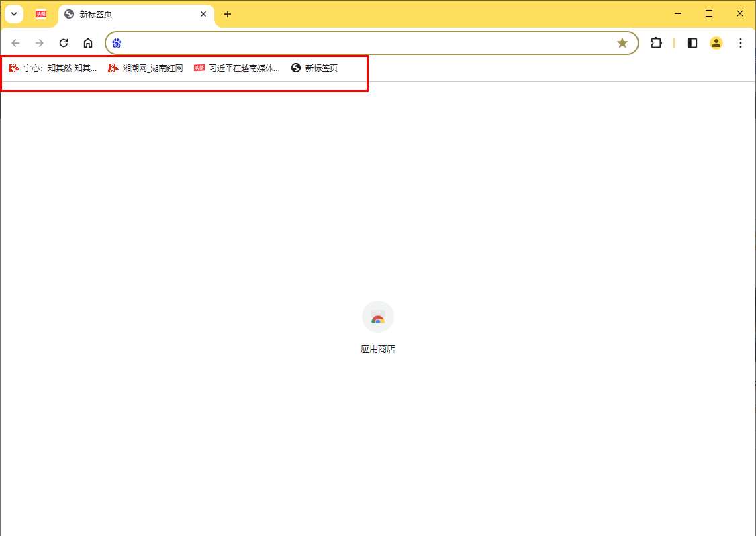The width and height of the screenshot is (756, 536).
Task: Click the back navigation arrow
Action: [15, 43]
